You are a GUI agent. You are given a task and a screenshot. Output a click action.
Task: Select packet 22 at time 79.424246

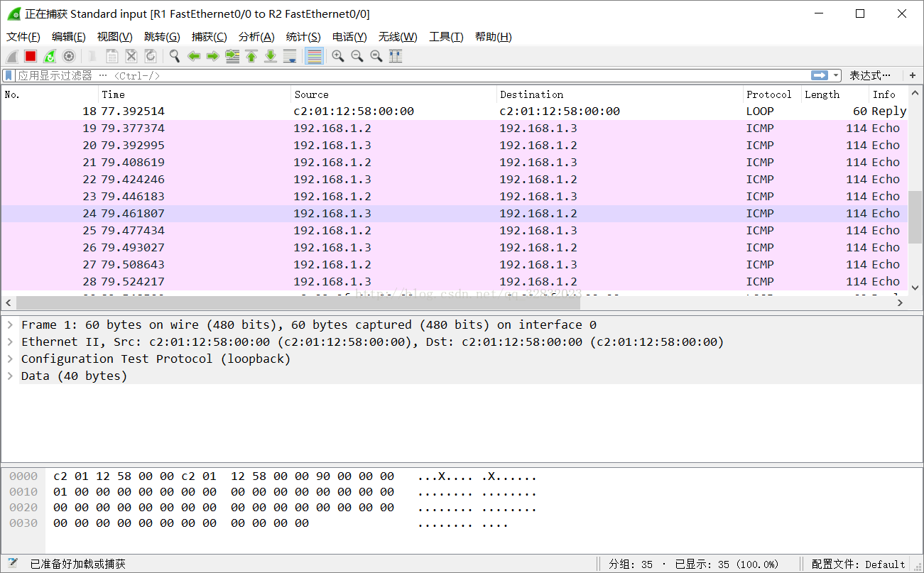point(455,180)
